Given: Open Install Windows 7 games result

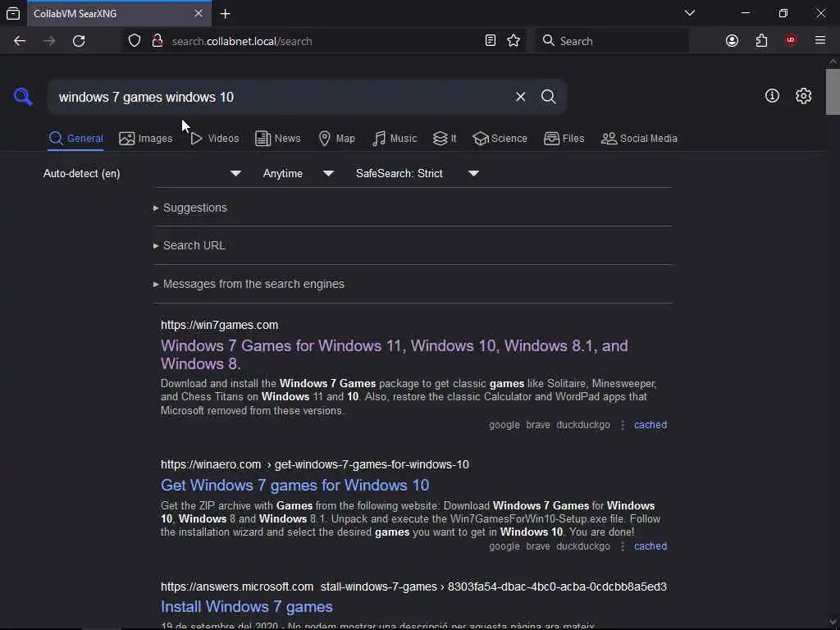Looking at the screenshot, I should click(246, 606).
